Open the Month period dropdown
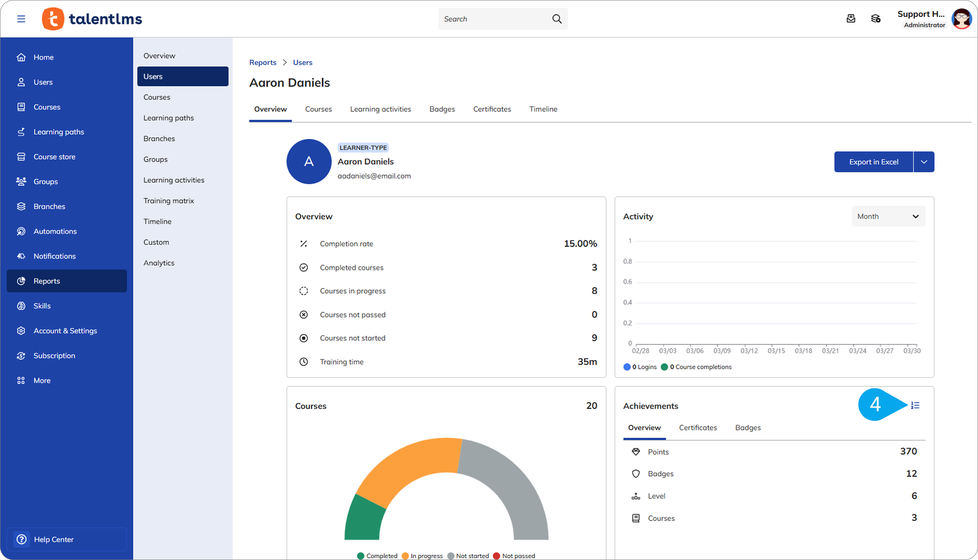The width and height of the screenshot is (978, 560). pyautogui.click(x=888, y=217)
